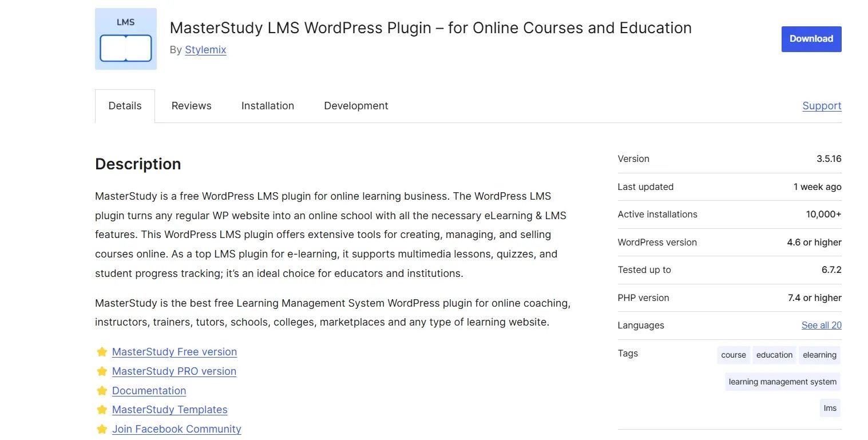Select the lms tag
The width and height of the screenshot is (868, 440).
click(x=830, y=408)
